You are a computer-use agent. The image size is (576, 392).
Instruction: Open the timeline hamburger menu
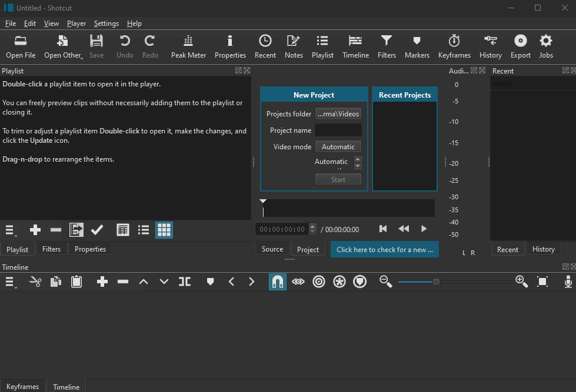[10, 282]
